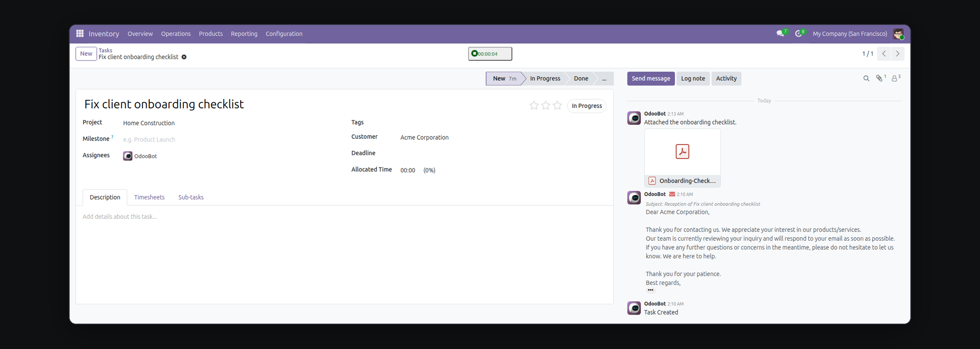Click the user avatar in top bar
The height and width of the screenshot is (349, 980).
[898, 34]
